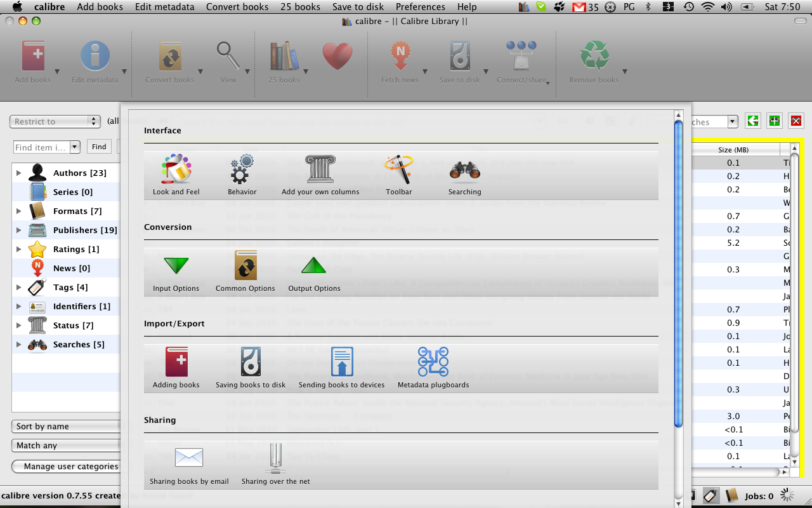The image size is (812, 508).
Task: Click the Find button
Action: pos(99,147)
